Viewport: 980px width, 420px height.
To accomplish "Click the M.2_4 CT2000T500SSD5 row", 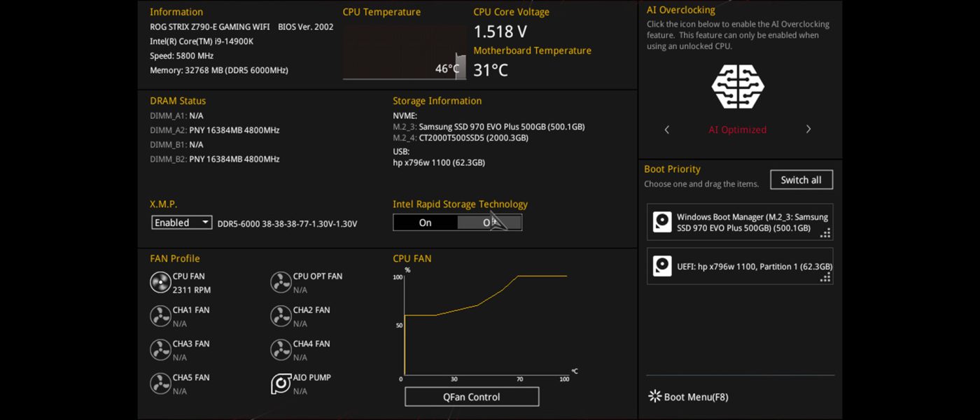I will [461, 138].
